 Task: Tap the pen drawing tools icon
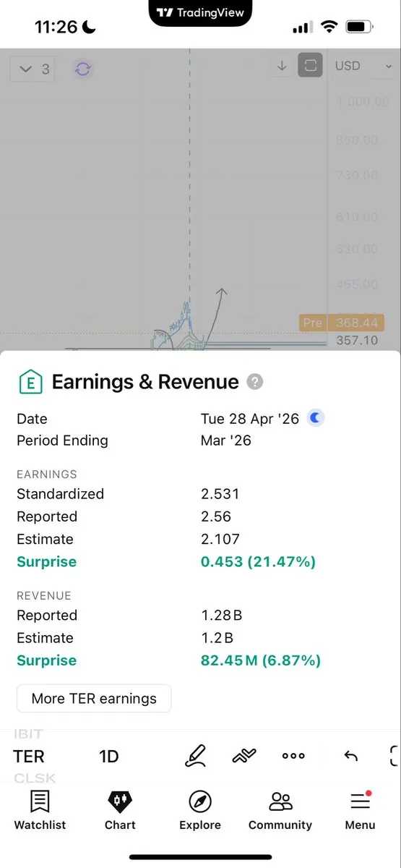tap(195, 756)
